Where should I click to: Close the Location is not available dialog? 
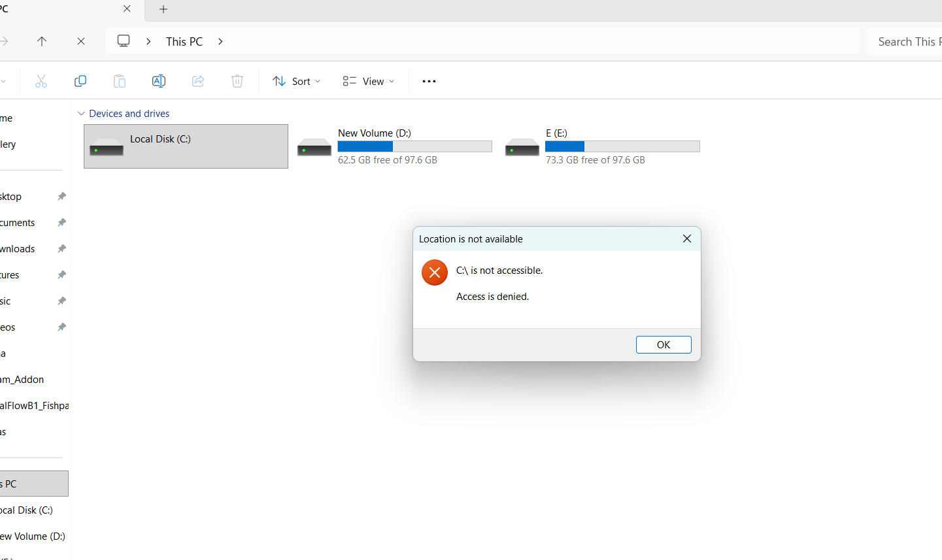tap(687, 239)
